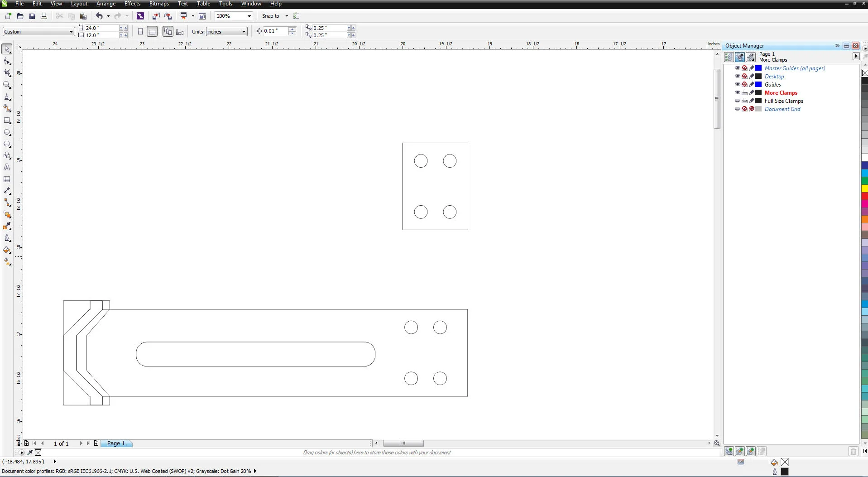Image resolution: width=868 pixels, height=477 pixels.
Task: Switch to the Page 1 tab
Action: (116, 443)
